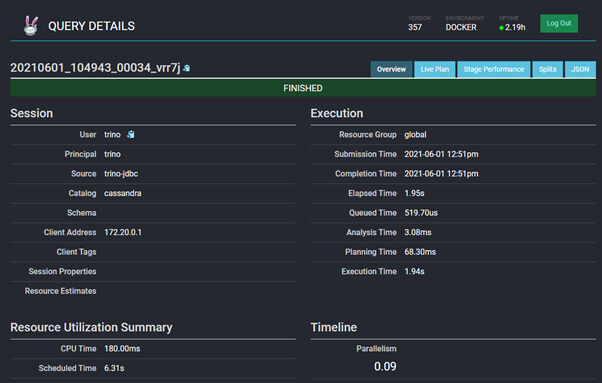
Task: Select the Submission Time value
Action: [x=441, y=154]
